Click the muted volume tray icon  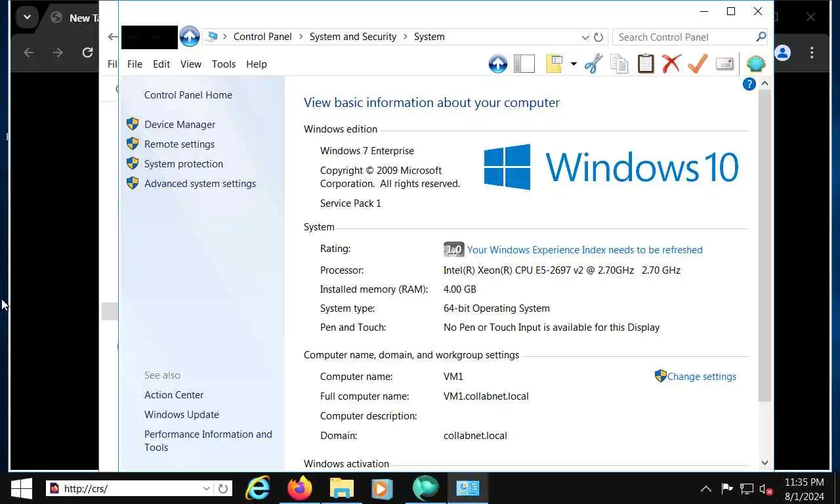pyautogui.click(x=766, y=488)
